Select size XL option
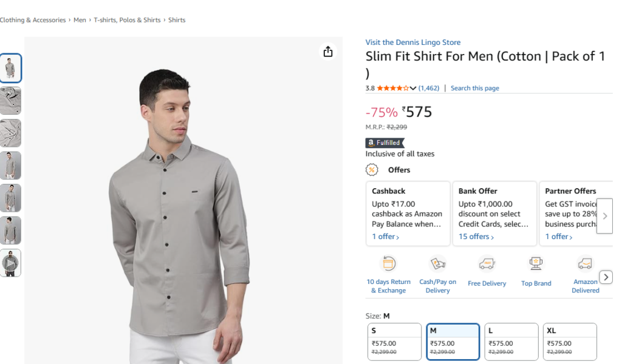622x364 pixels. point(569,342)
